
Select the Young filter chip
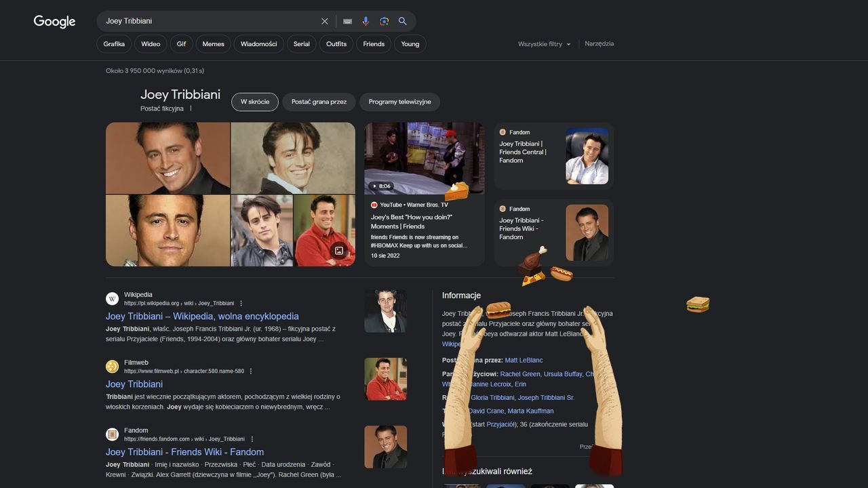(x=410, y=44)
